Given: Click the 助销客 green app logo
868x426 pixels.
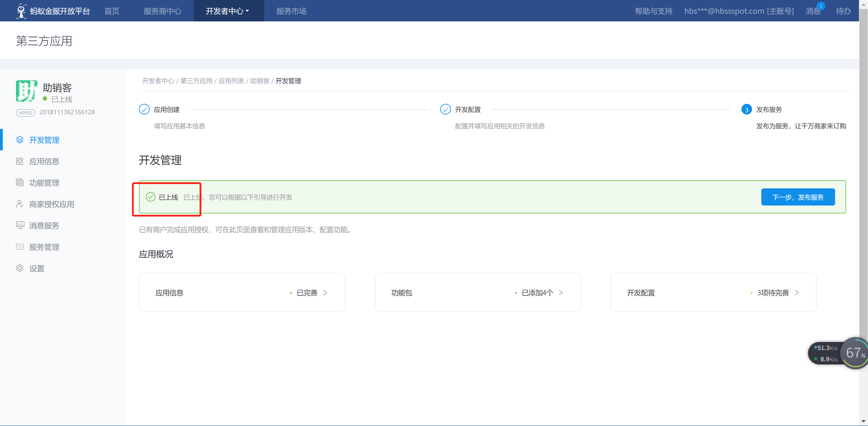Looking at the screenshot, I should 26,91.
